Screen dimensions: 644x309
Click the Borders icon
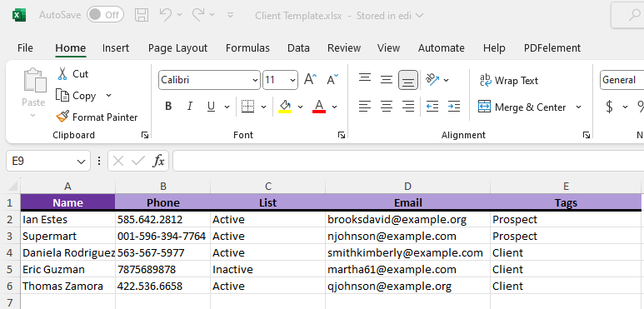click(247, 107)
